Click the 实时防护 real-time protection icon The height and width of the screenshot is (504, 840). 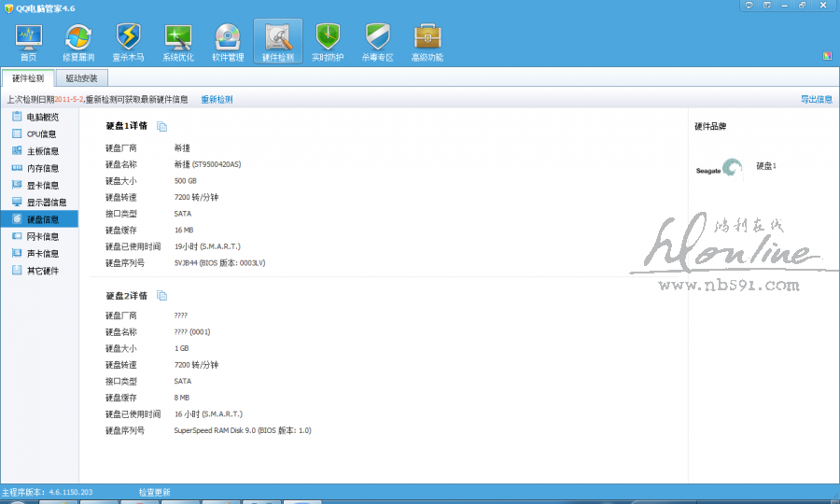point(328,40)
